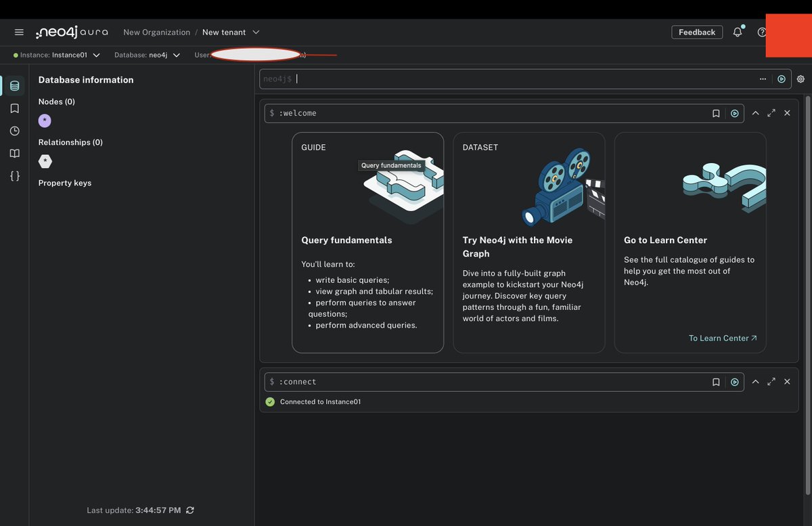
Task: Open the Instance01 instance dropdown
Action: (x=58, y=55)
